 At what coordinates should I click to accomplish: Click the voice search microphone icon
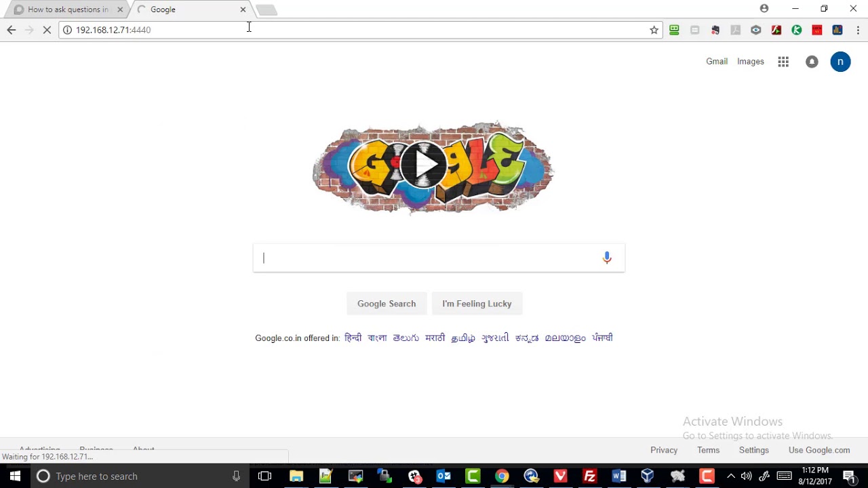[x=607, y=258]
